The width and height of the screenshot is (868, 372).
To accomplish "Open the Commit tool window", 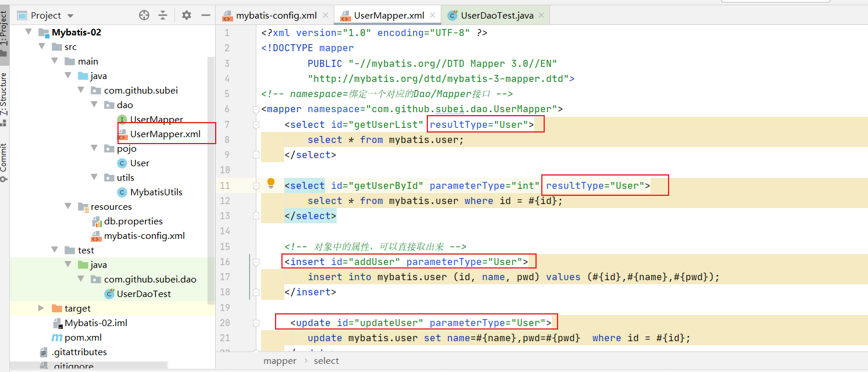I will [4, 160].
